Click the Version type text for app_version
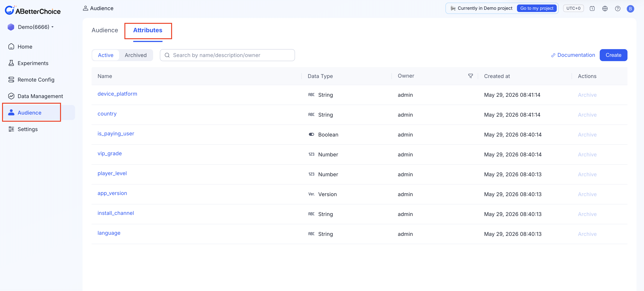 coord(327,194)
